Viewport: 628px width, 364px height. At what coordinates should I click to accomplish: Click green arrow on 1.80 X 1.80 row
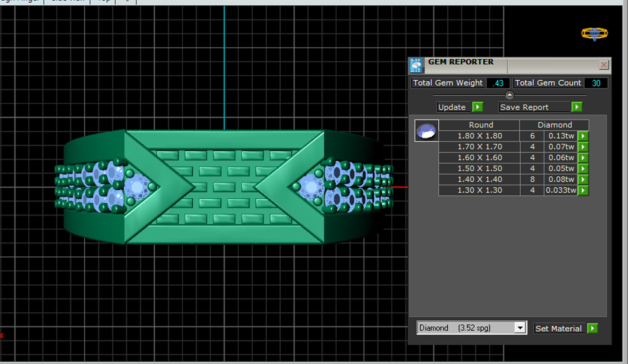point(583,136)
